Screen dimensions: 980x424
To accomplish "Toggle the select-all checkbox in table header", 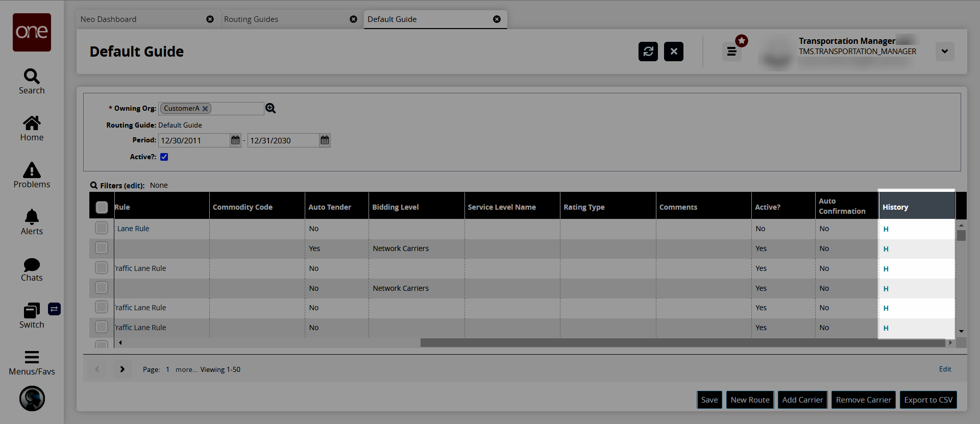I will tap(102, 207).
